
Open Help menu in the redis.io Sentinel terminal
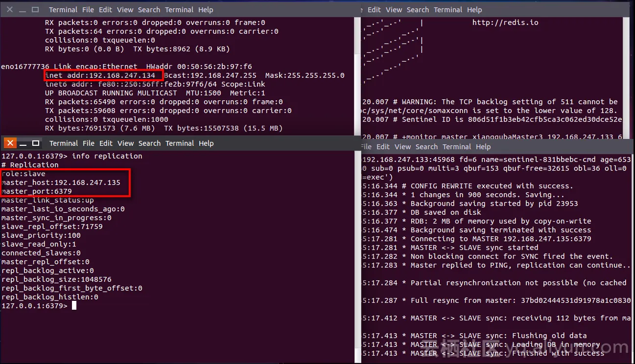[x=474, y=10]
